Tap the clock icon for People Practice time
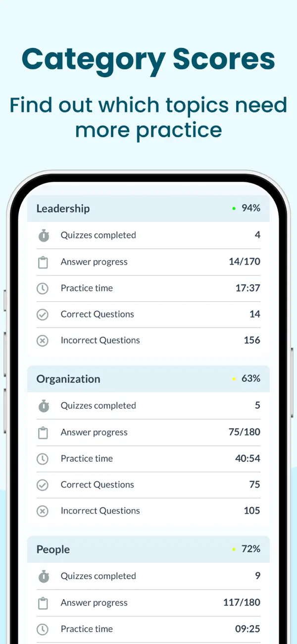This screenshot has height=644, width=297. tap(43, 629)
